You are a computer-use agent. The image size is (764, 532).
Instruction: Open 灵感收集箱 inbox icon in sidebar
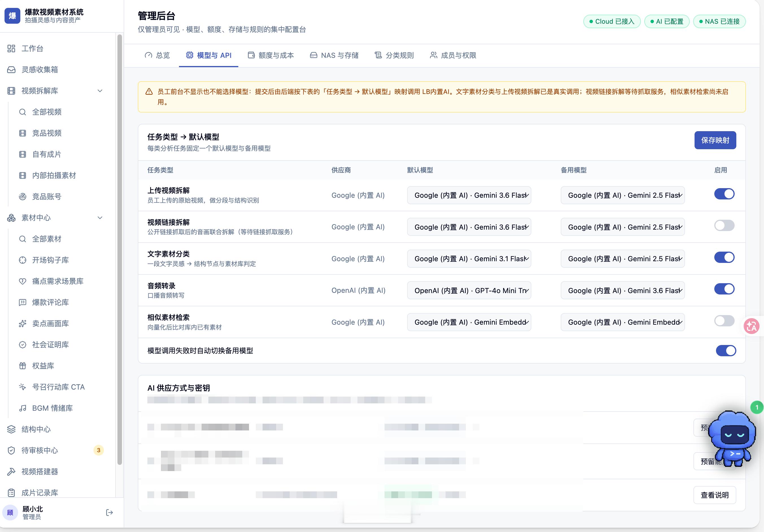[11, 69]
